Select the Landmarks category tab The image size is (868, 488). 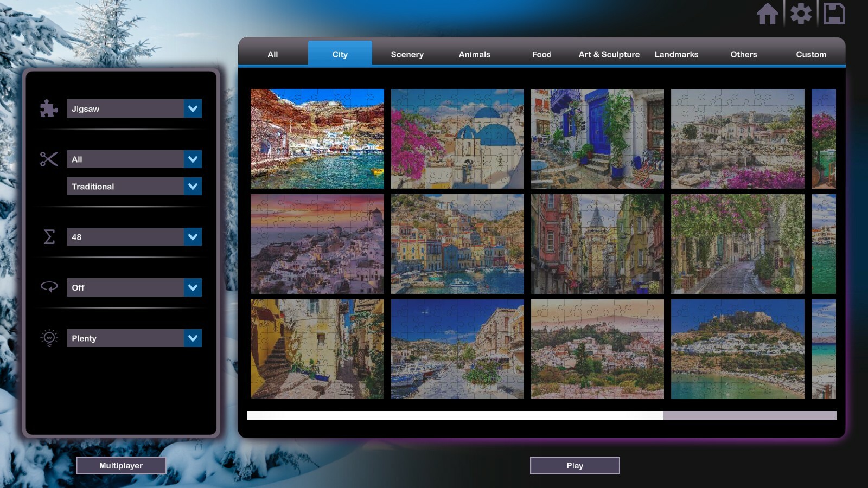tap(676, 54)
